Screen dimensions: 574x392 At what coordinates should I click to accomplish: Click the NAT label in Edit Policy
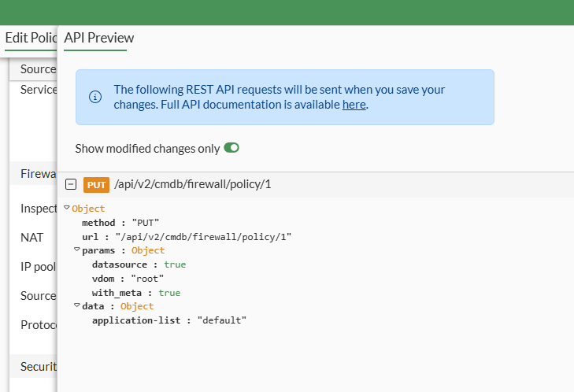(32, 237)
